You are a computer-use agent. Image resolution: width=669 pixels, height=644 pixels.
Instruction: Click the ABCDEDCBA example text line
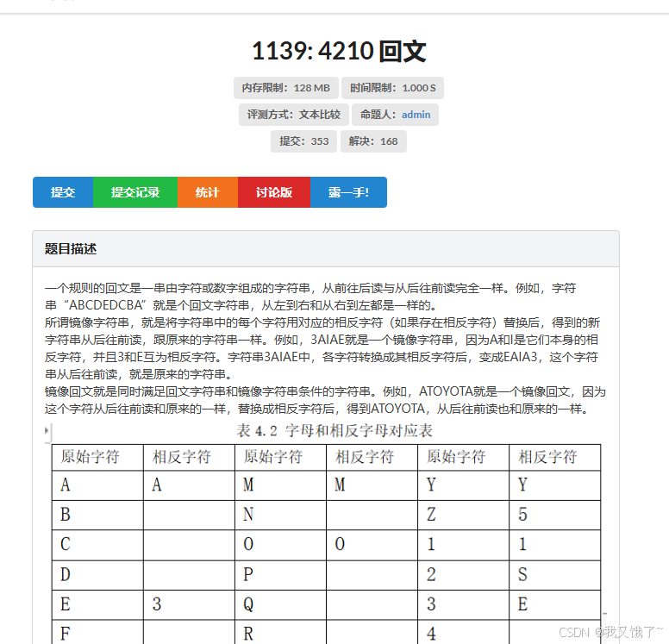point(241,305)
